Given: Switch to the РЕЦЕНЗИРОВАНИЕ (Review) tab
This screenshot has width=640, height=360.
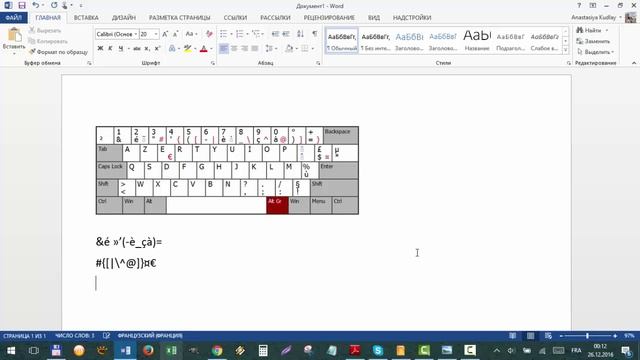Looking at the screenshot, I should click(x=329, y=18).
